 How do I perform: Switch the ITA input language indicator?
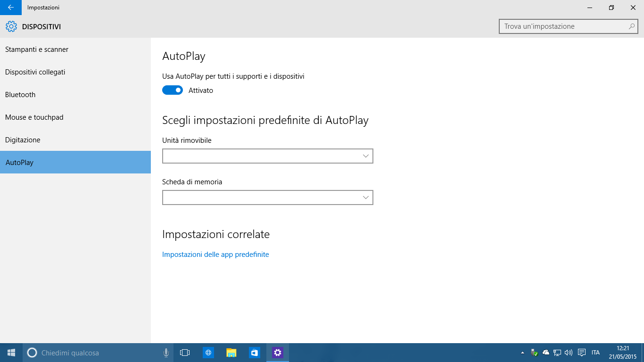595,353
